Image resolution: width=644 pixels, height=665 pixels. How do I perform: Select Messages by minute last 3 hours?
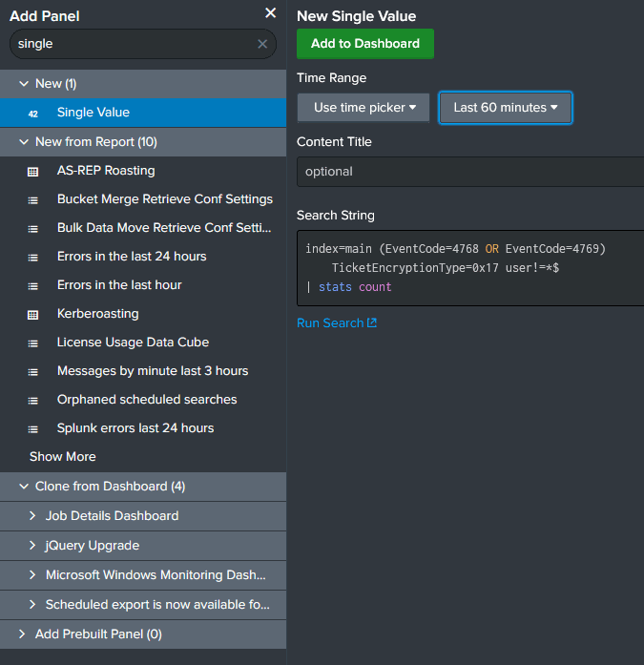(x=152, y=371)
